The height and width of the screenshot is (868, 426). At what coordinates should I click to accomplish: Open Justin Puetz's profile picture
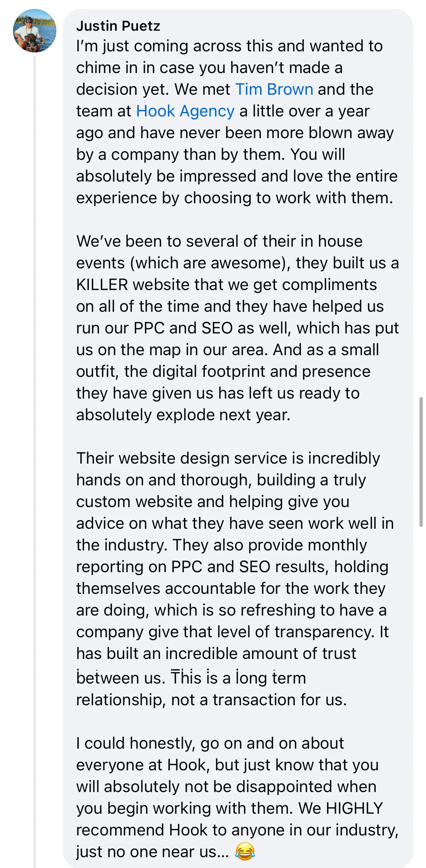coord(35,31)
